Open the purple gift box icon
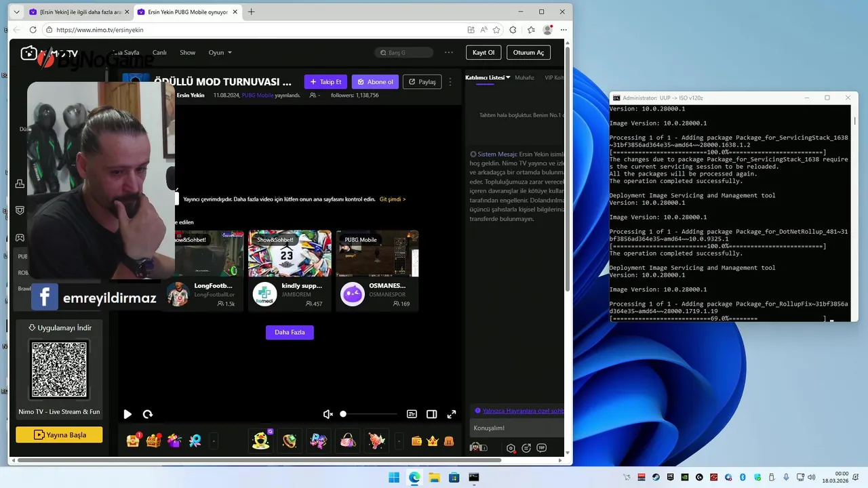This screenshot has width=868, height=488. (x=174, y=441)
